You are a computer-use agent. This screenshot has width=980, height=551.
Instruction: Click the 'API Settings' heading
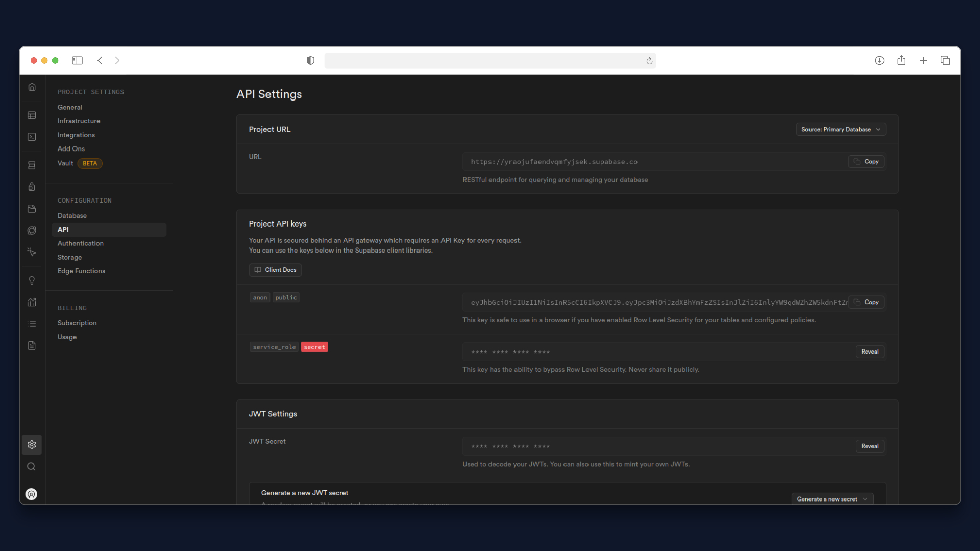[269, 94]
